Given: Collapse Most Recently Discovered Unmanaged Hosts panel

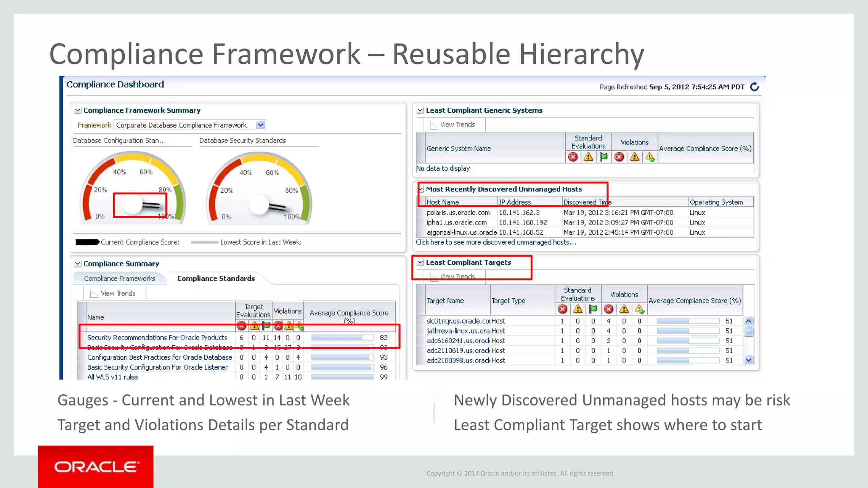Looking at the screenshot, I should (x=421, y=189).
